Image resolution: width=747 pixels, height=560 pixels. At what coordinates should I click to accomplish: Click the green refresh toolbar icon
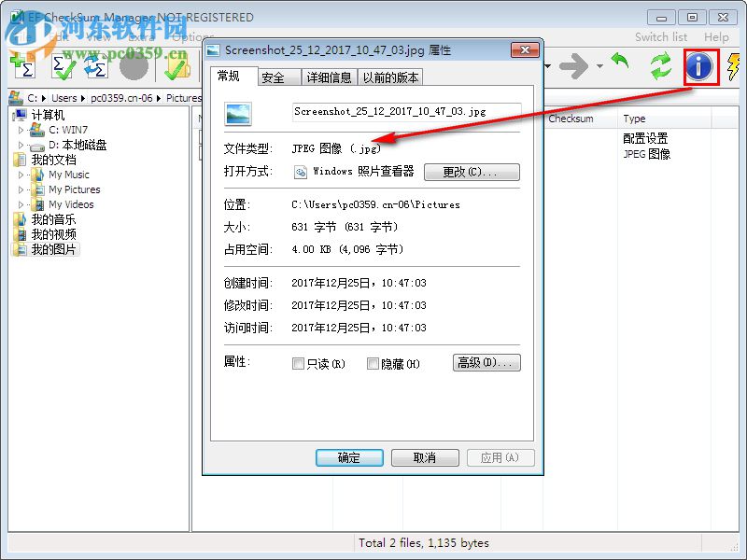[660, 65]
